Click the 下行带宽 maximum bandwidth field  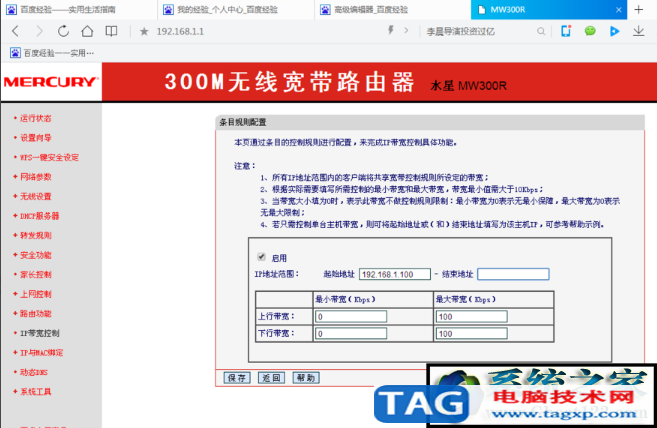tap(471, 334)
